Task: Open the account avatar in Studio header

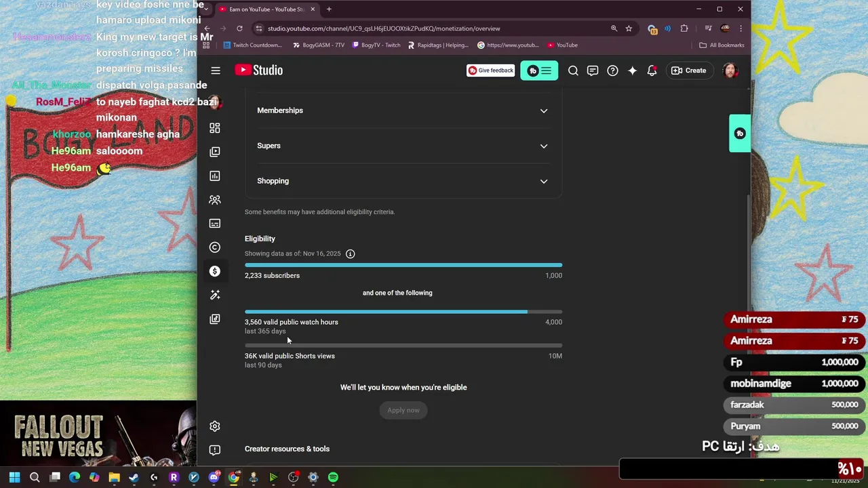Action: tap(730, 70)
